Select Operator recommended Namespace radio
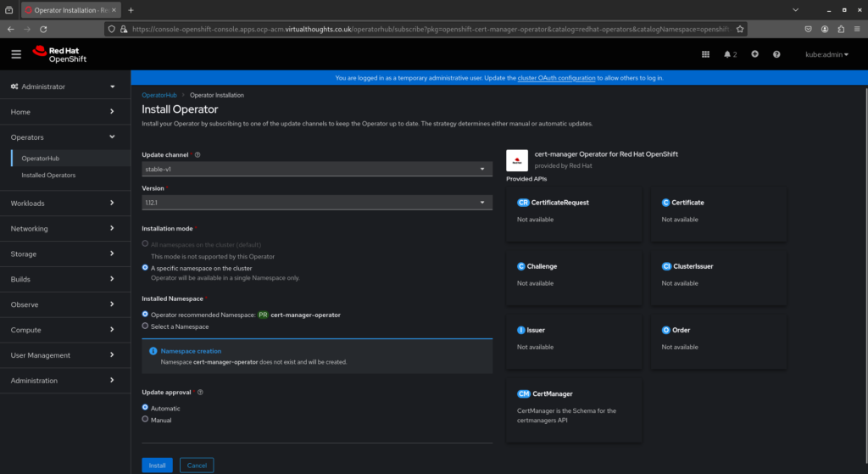This screenshot has width=868, height=474. coord(145,314)
